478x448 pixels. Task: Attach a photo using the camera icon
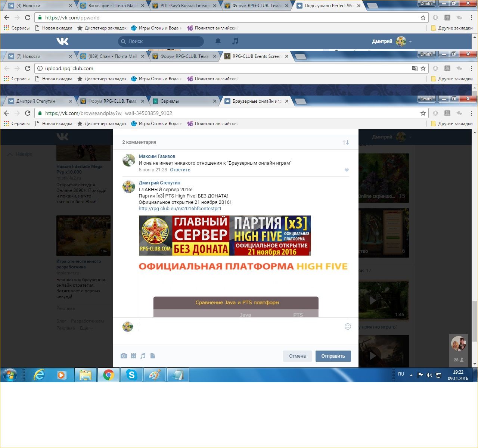124,356
